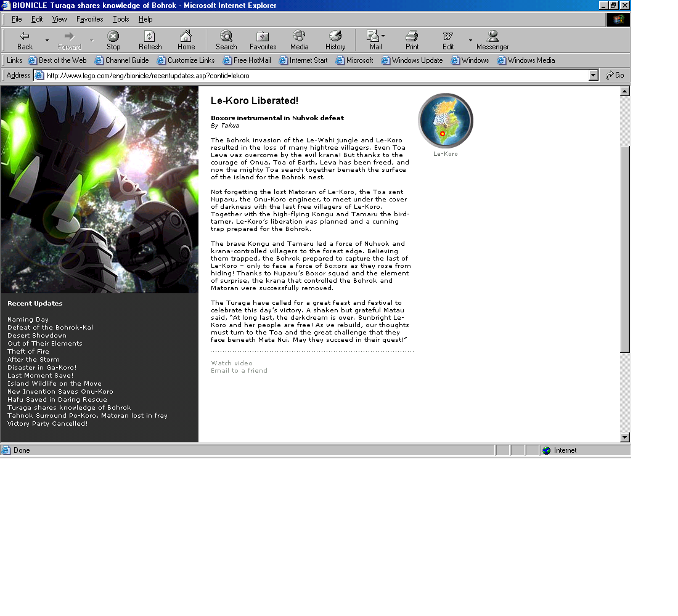Click the scroll up arrow of page scrollbar

(624, 91)
